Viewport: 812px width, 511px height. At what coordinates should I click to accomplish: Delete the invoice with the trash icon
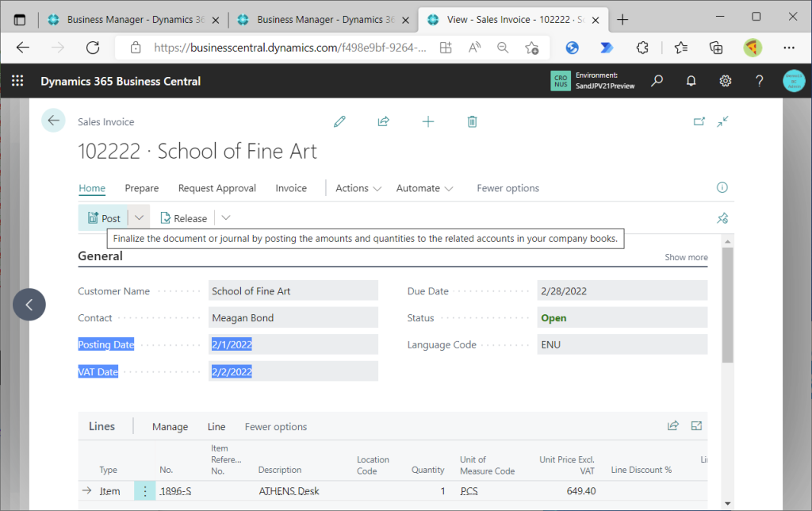pyautogui.click(x=473, y=121)
